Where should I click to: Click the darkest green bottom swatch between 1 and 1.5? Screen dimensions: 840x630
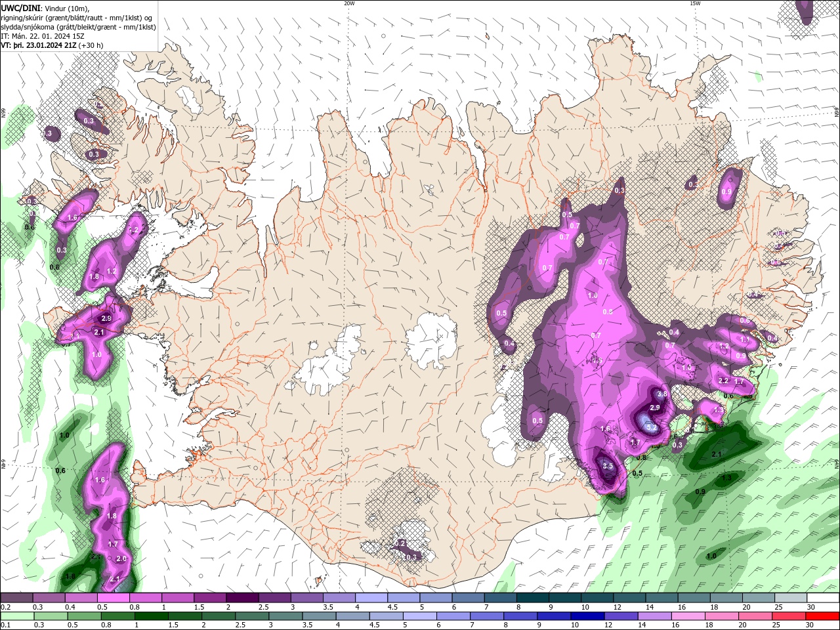click(x=152, y=616)
